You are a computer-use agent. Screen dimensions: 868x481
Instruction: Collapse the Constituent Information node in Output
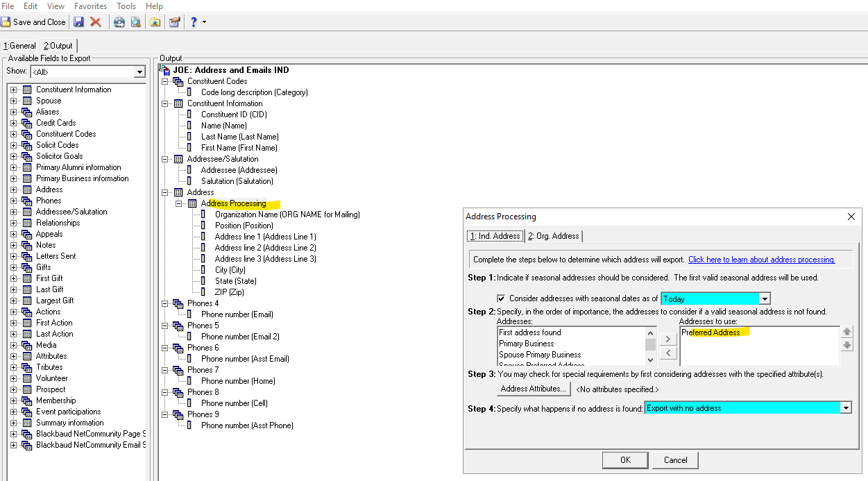click(x=165, y=103)
